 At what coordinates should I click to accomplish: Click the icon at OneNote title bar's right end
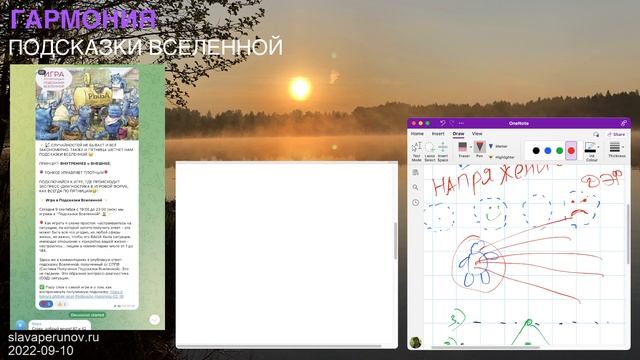pyautogui.click(x=624, y=123)
